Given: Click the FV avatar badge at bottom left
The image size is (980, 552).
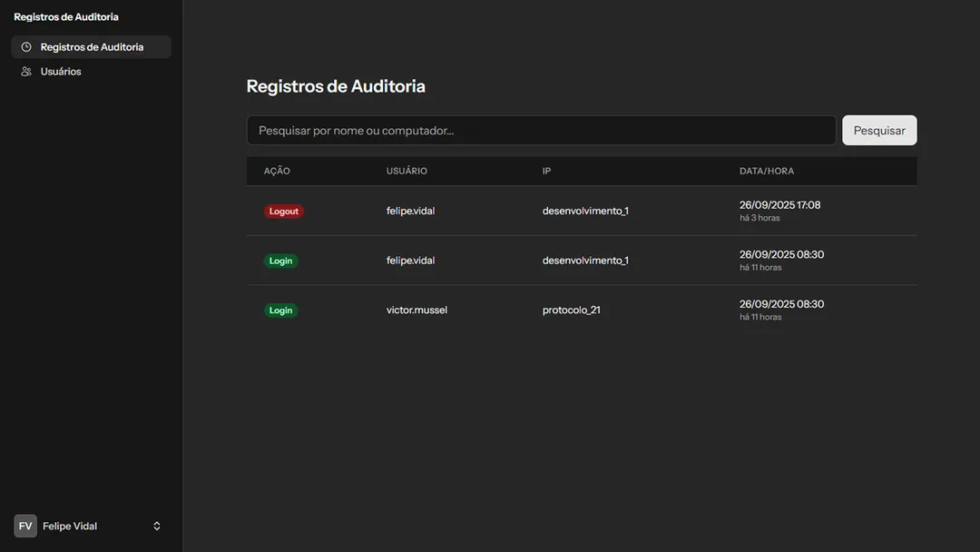Looking at the screenshot, I should 24,525.
